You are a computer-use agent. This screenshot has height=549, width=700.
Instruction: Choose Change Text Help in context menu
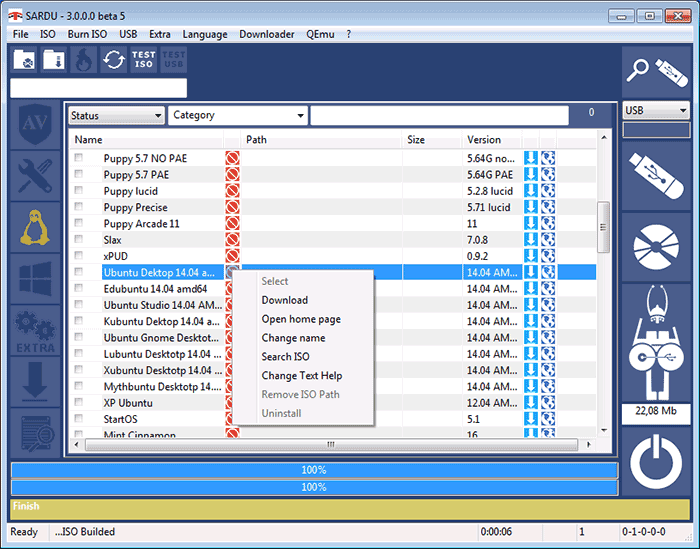click(303, 375)
